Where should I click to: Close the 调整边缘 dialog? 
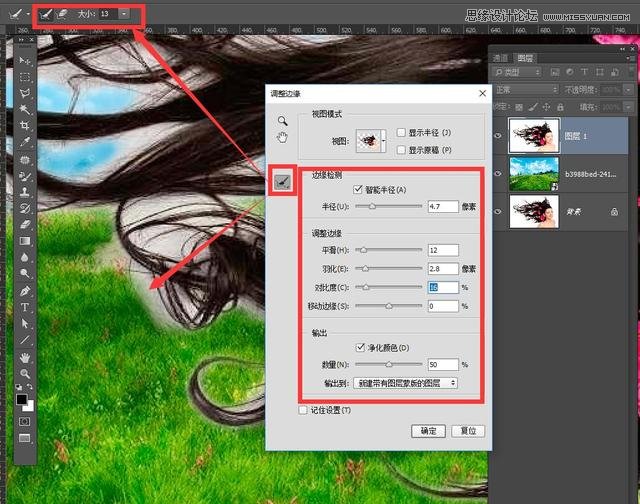pyautogui.click(x=482, y=93)
